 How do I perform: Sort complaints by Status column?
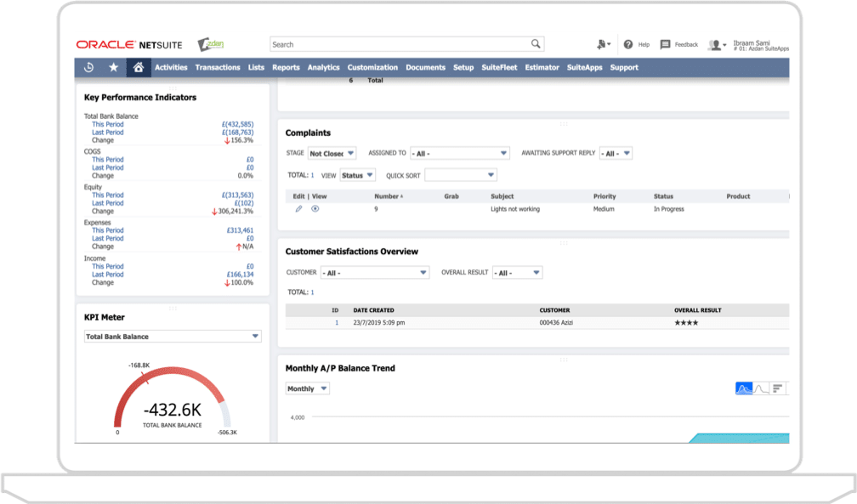(x=663, y=196)
